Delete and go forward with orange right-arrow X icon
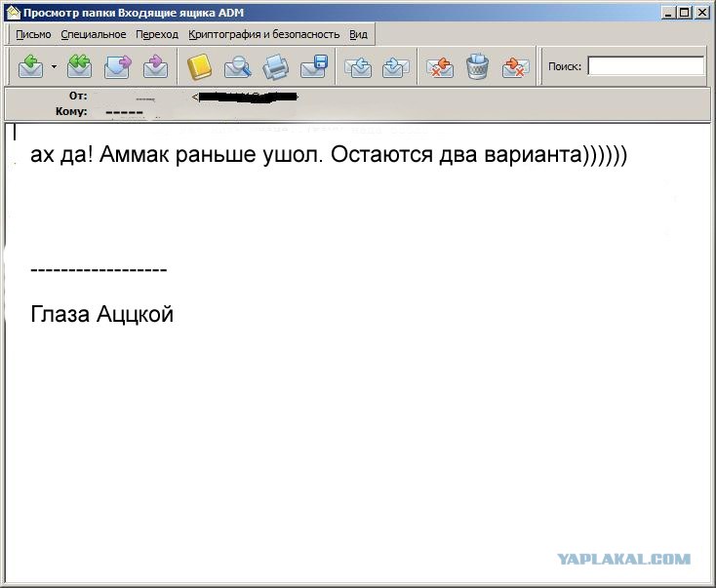716x588 pixels. (x=515, y=67)
